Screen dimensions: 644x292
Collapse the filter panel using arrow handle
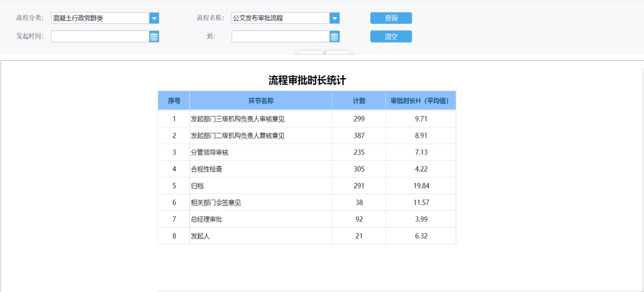[324, 52]
